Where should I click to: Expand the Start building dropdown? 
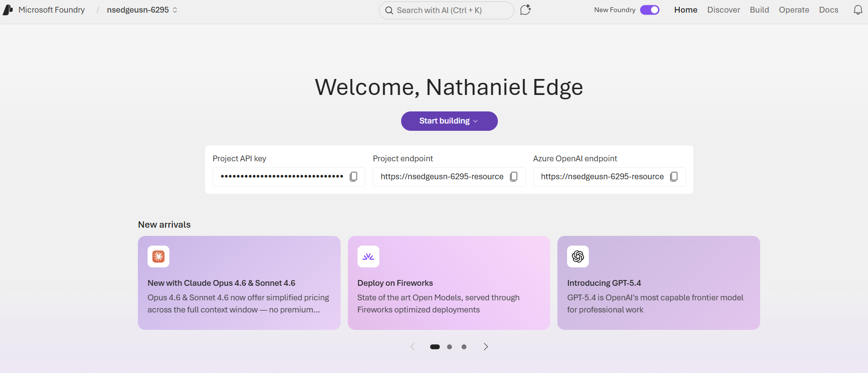point(449,121)
